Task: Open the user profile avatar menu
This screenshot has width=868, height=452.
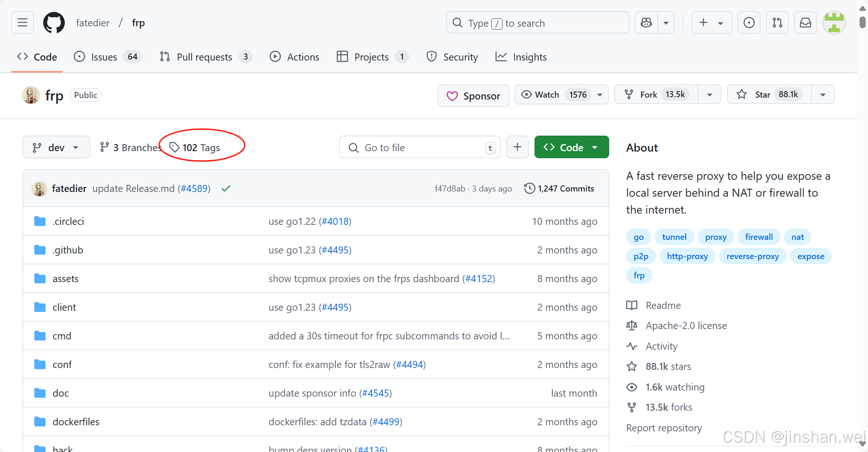Action: [x=834, y=23]
